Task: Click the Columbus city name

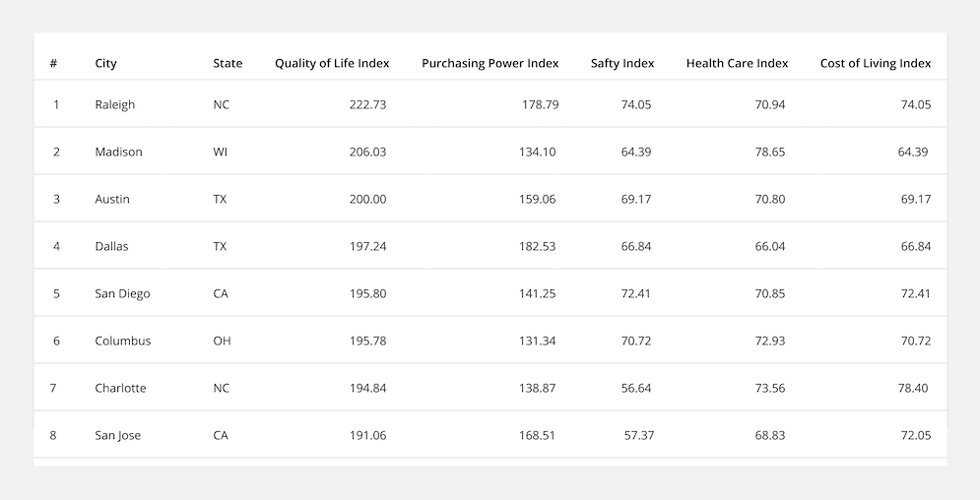Action: (123, 341)
